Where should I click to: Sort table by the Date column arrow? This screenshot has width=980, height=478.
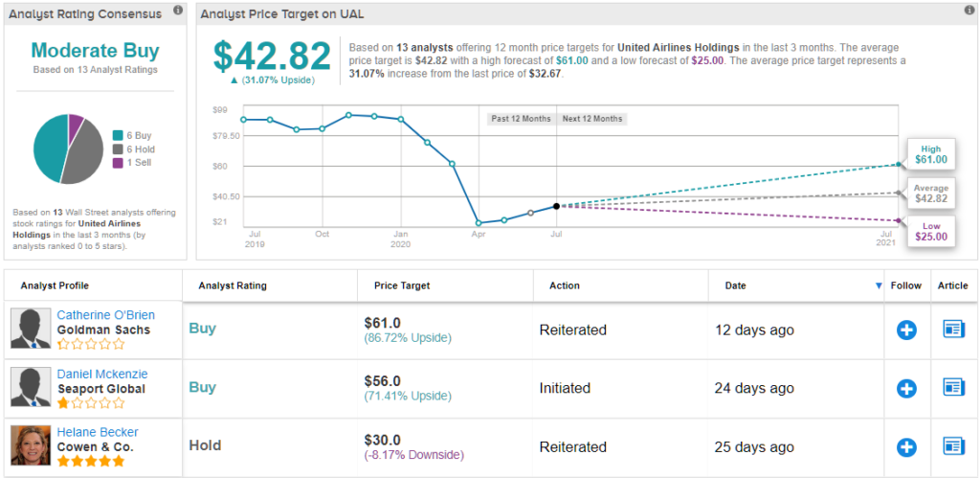879,286
